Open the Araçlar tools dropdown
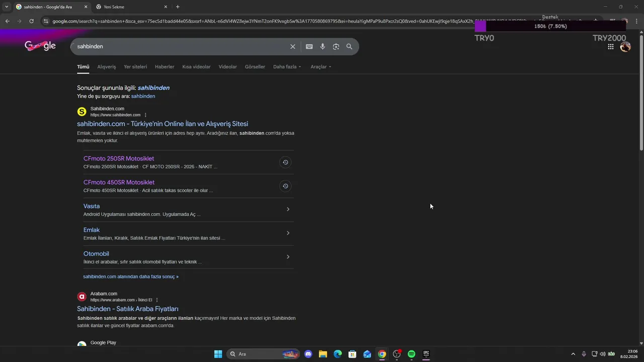 pyautogui.click(x=321, y=66)
